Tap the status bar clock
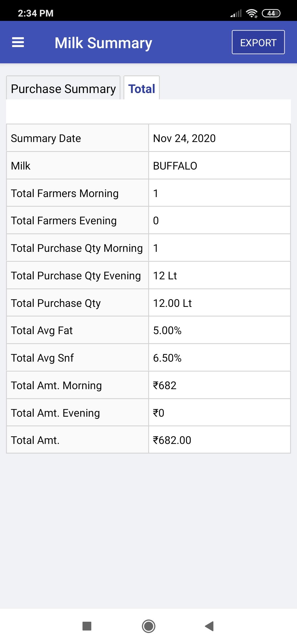Image resolution: width=297 pixels, height=644 pixels. point(36,13)
